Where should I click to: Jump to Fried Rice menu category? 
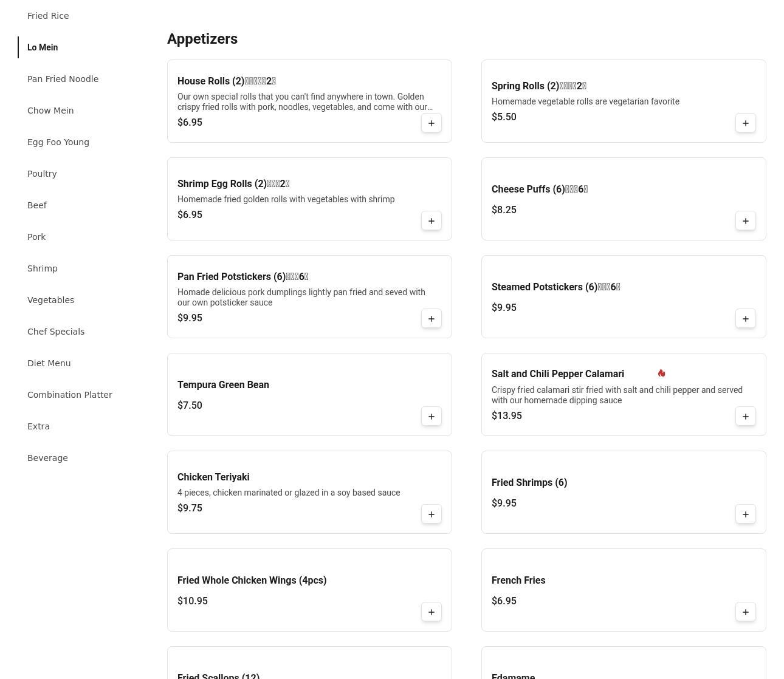pos(48,16)
